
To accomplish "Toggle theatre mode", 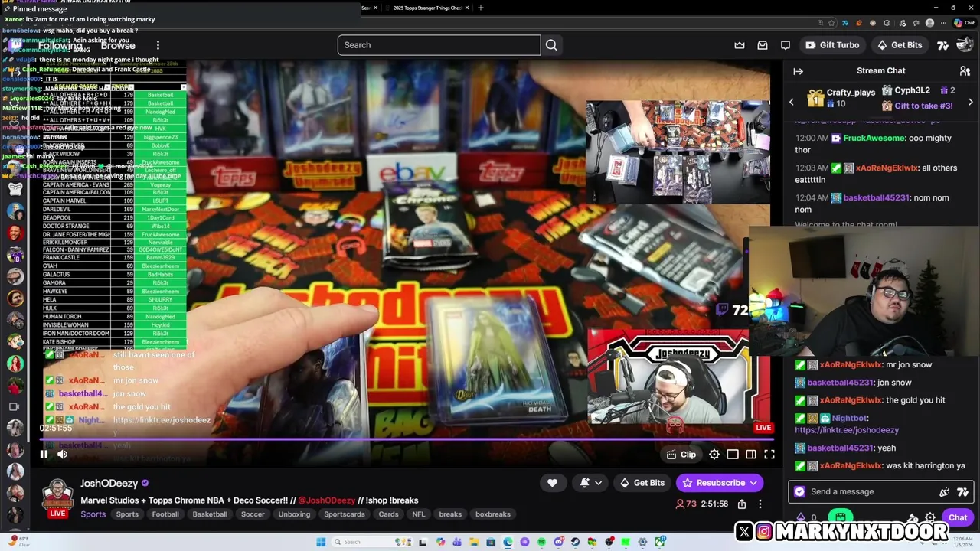I will coord(733,455).
